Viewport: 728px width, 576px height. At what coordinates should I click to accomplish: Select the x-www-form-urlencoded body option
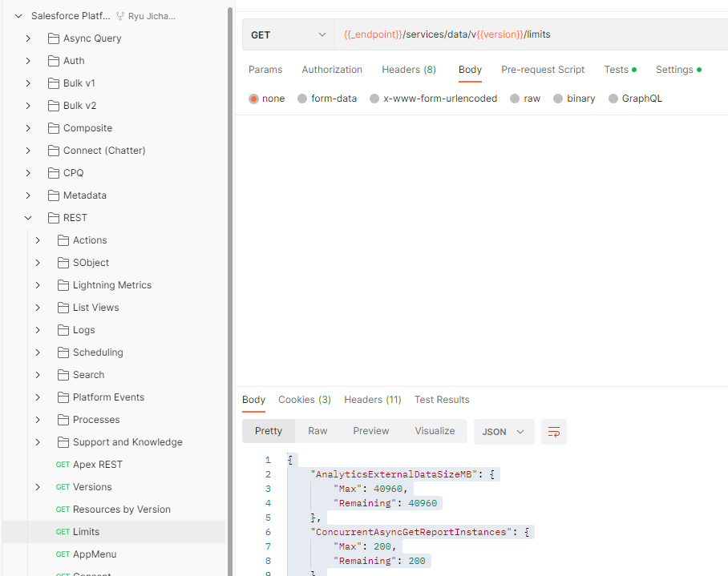[x=374, y=99]
